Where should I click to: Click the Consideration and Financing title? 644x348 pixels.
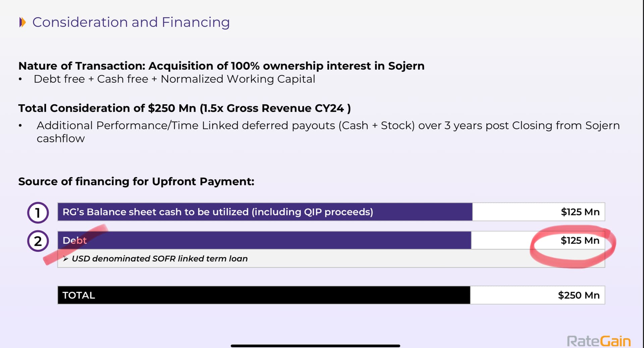point(131,22)
